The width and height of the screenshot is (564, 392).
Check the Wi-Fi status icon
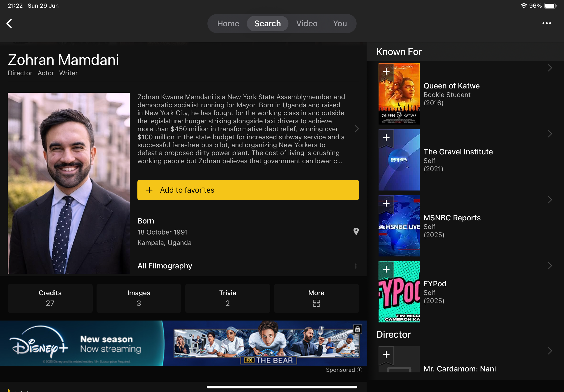pos(523,6)
